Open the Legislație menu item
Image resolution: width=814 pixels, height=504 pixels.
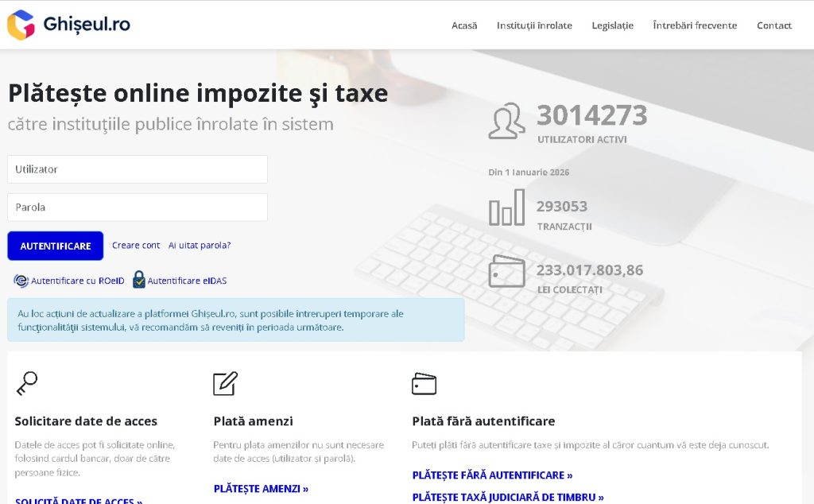(612, 25)
